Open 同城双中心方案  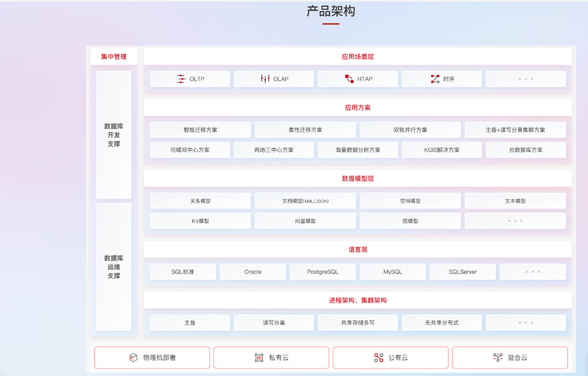[x=190, y=150]
